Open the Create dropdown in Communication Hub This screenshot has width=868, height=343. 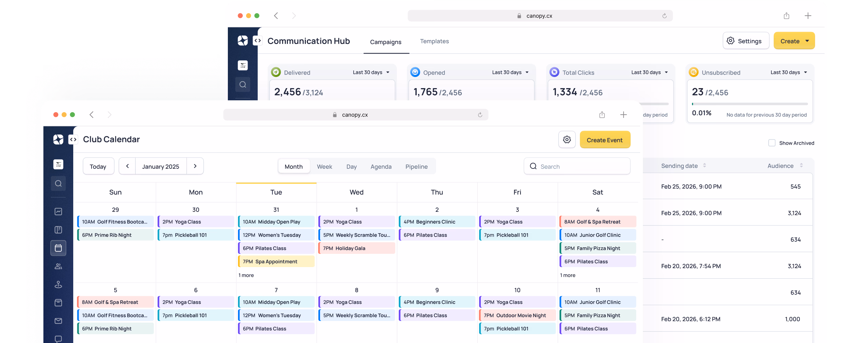coord(794,41)
